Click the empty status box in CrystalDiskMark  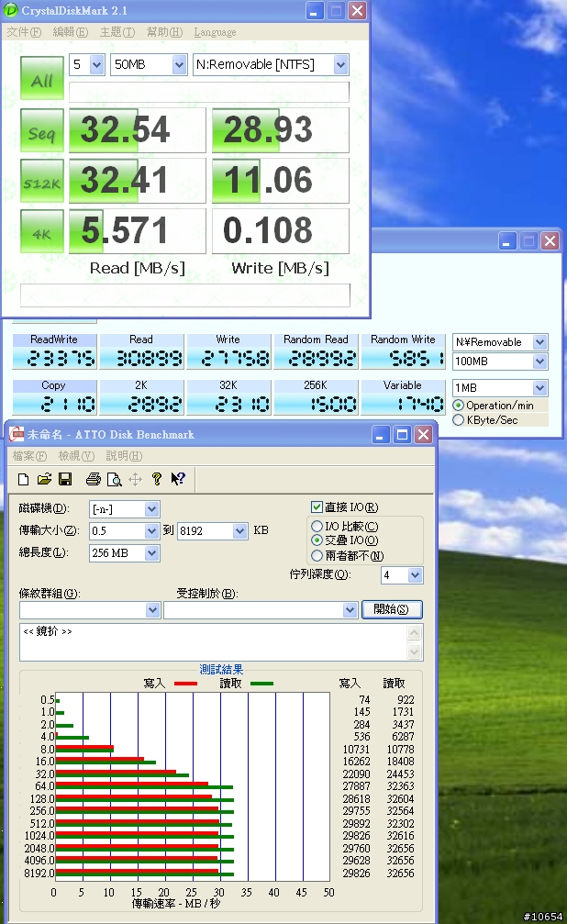pos(185,295)
